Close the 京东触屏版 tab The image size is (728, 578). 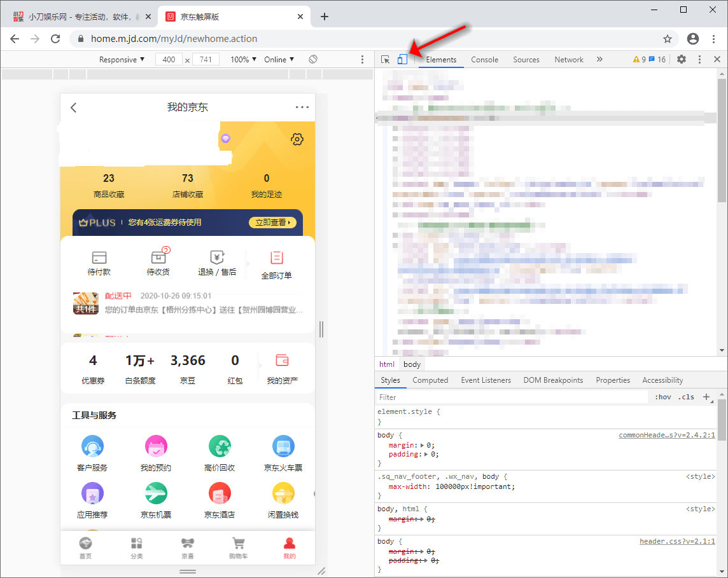click(300, 17)
